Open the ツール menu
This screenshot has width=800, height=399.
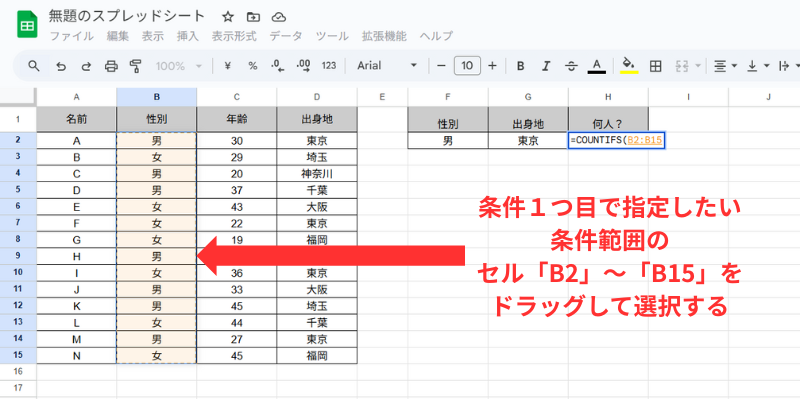pyautogui.click(x=332, y=36)
